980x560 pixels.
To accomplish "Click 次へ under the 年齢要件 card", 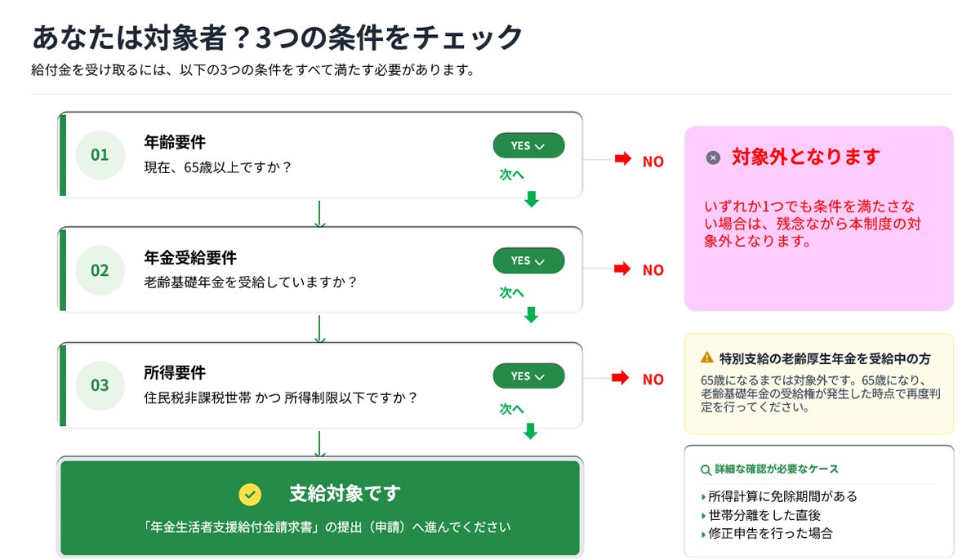I will pyautogui.click(x=512, y=175).
